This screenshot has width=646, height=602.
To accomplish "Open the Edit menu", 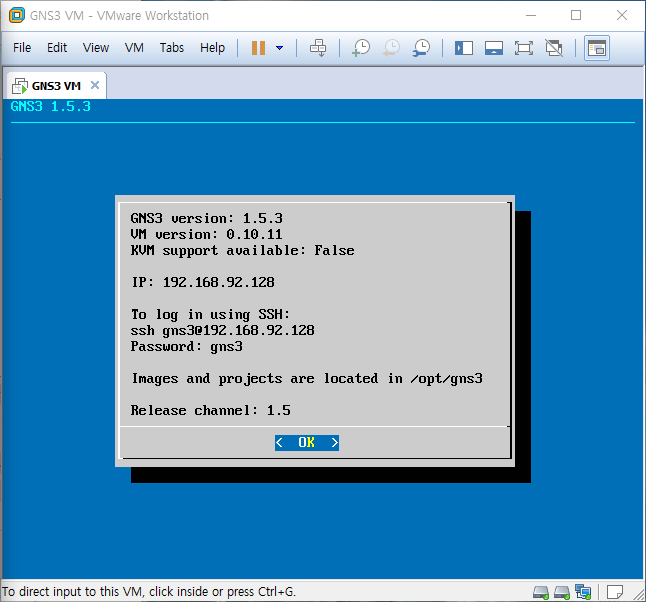I will (x=57, y=48).
